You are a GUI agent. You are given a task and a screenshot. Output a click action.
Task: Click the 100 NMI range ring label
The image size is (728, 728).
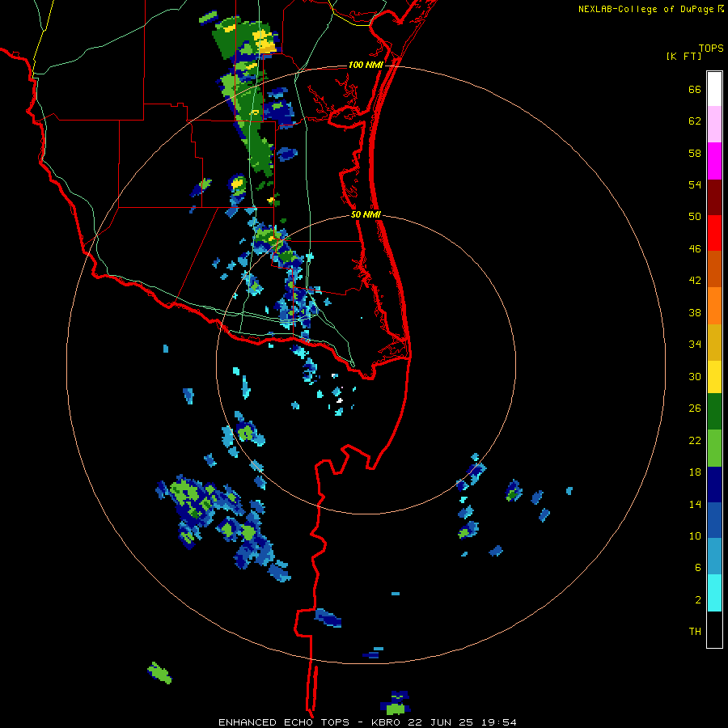tap(366, 65)
